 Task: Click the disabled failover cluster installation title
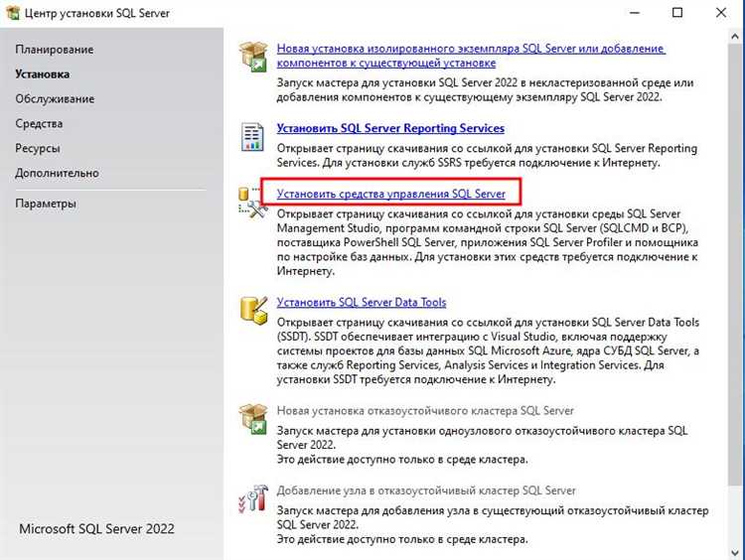coord(425,410)
